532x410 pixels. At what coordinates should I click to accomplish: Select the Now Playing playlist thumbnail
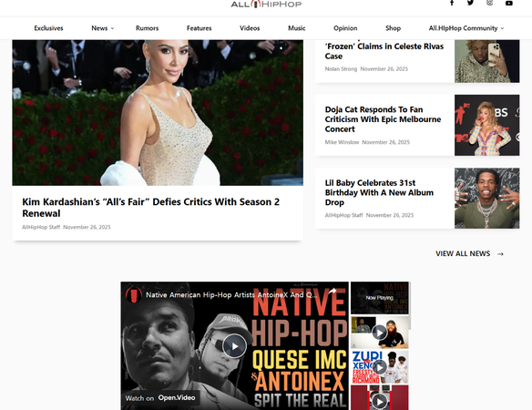[x=379, y=298]
